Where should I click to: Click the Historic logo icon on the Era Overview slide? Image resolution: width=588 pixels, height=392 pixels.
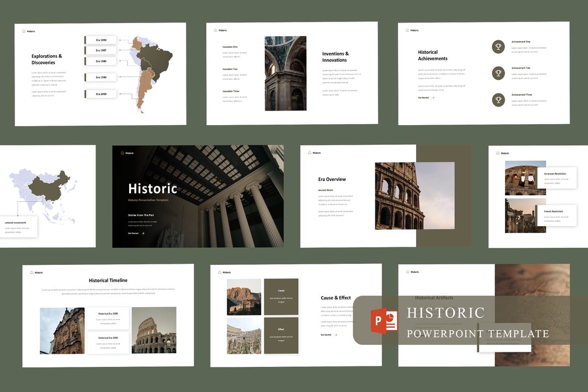point(310,153)
